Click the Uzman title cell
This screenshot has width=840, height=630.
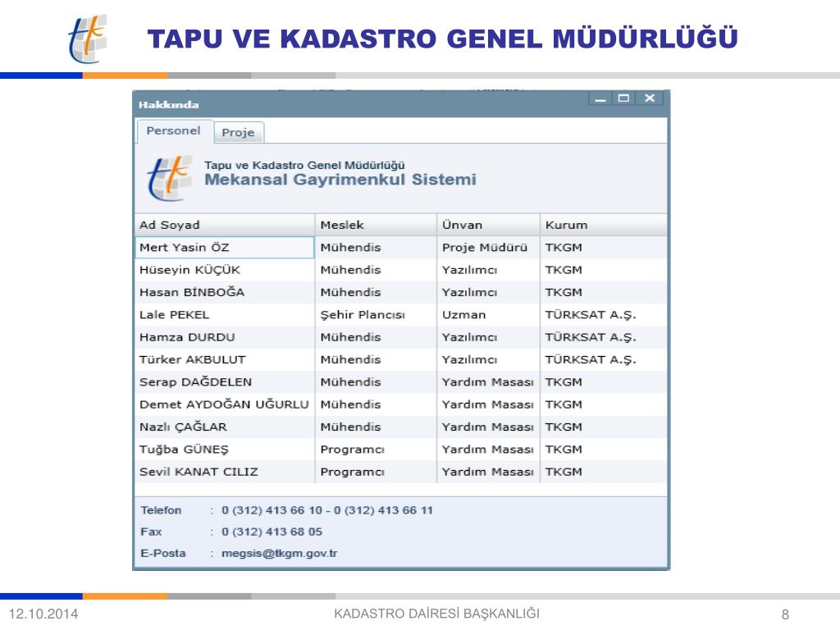(x=489, y=315)
